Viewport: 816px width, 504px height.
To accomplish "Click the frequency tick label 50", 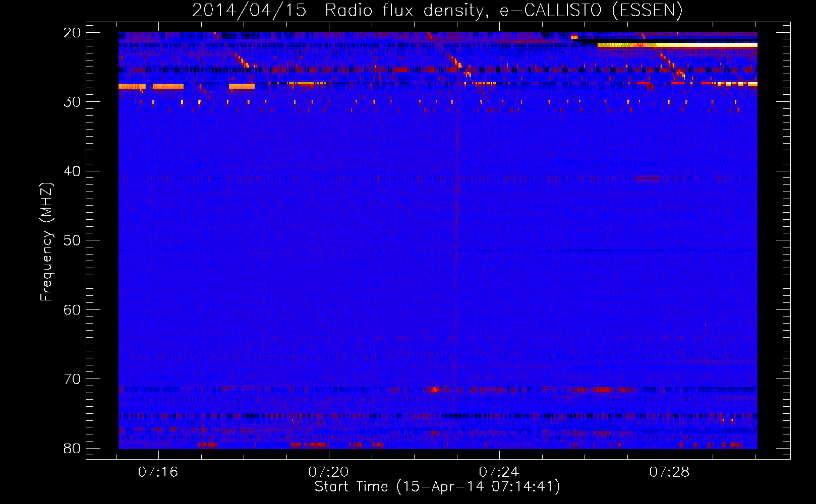I will (x=72, y=240).
